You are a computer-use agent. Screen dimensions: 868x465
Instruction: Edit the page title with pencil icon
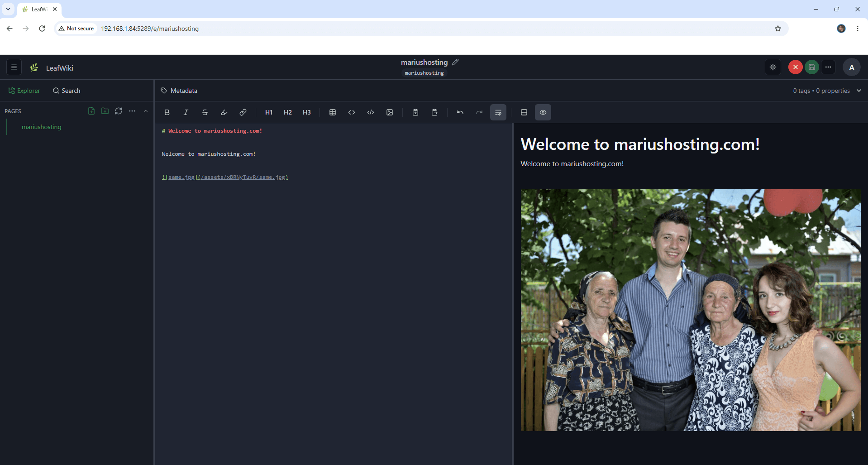(455, 62)
